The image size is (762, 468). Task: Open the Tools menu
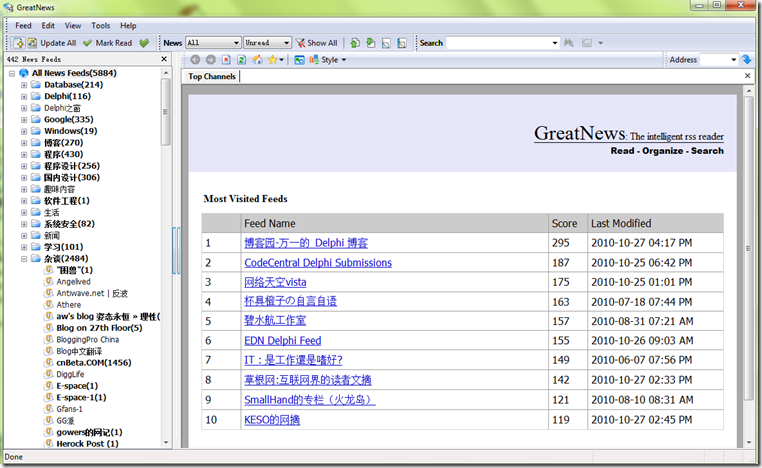pos(101,26)
